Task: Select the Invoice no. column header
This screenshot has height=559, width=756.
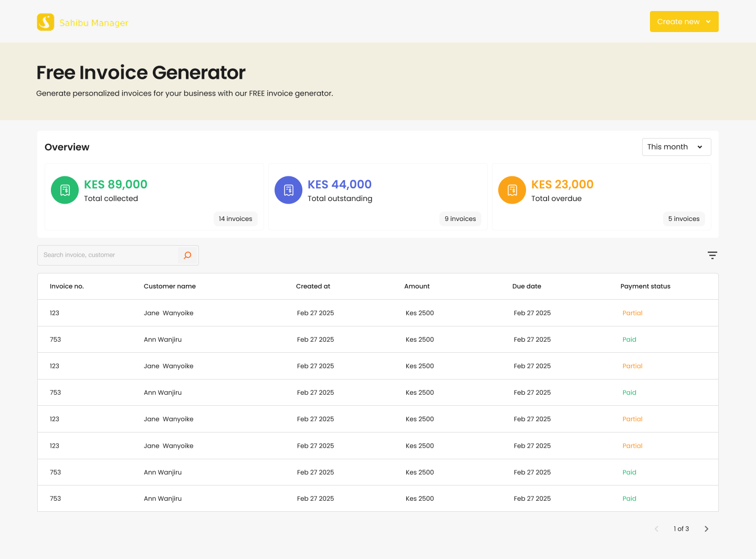Action: click(x=67, y=286)
